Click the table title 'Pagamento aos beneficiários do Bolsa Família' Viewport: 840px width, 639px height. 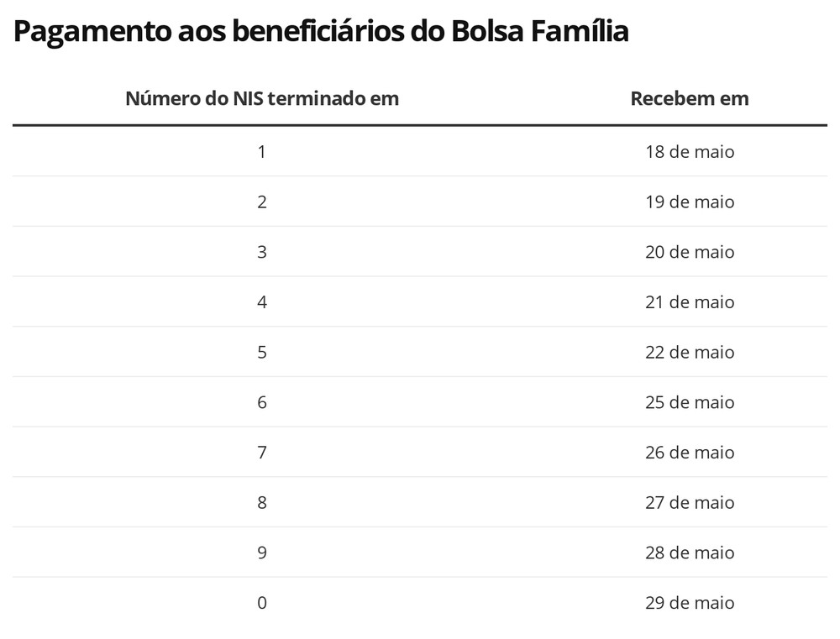click(321, 32)
